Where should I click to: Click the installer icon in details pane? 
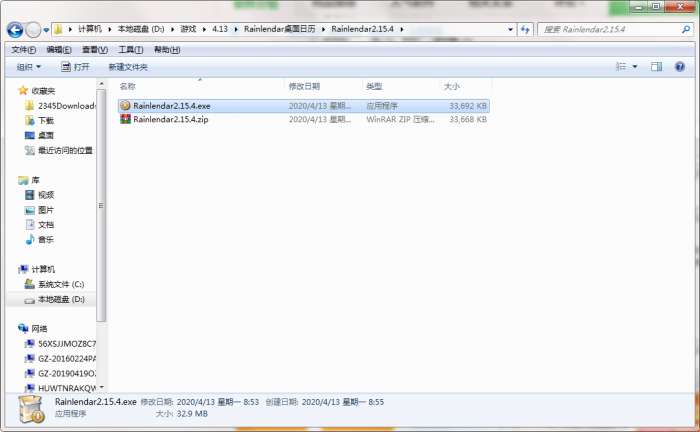31,408
